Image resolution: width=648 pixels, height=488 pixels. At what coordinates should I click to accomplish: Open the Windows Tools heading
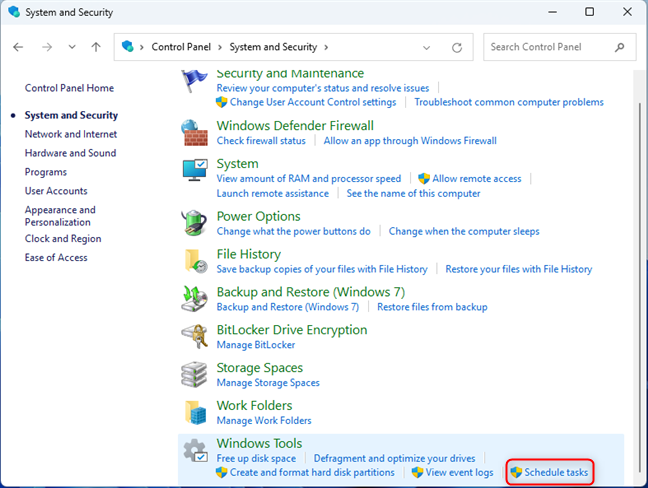tap(260, 443)
